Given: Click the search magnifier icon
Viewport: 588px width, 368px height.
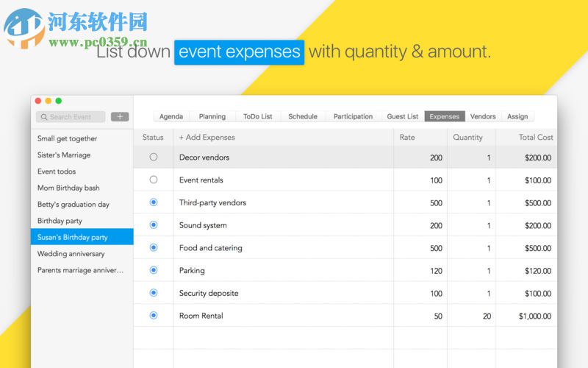Looking at the screenshot, I should pos(44,117).
